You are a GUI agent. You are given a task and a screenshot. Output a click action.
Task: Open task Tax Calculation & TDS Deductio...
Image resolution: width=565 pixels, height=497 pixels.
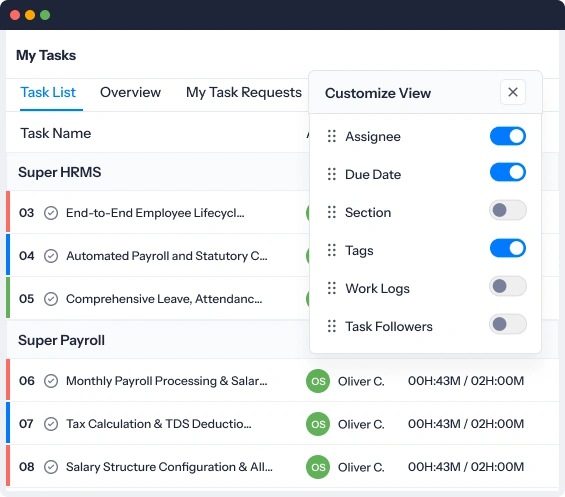(x=159, y=424)
